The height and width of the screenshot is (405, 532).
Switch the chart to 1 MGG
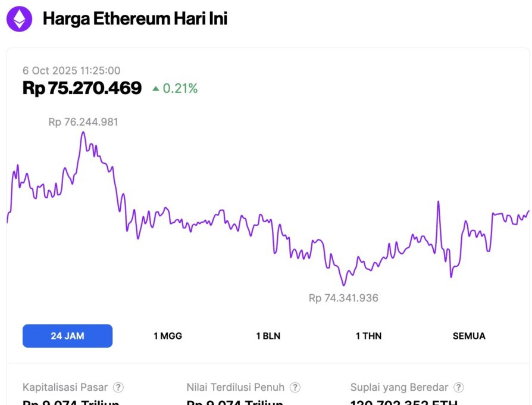point(168,336)
